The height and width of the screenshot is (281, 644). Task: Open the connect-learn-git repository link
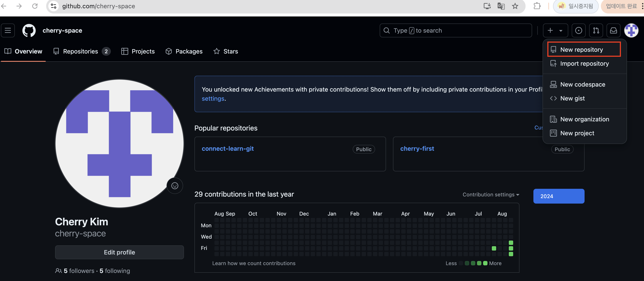(228, 149)
